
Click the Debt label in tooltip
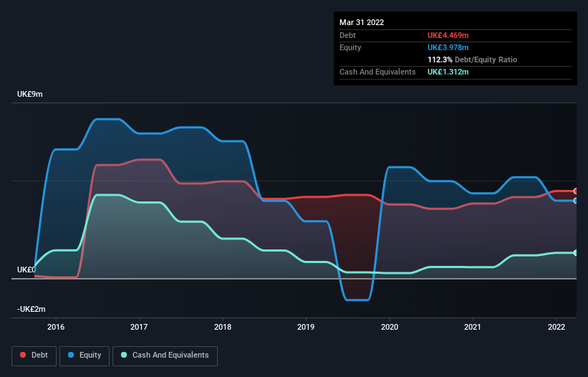click(x=347, y=35)
